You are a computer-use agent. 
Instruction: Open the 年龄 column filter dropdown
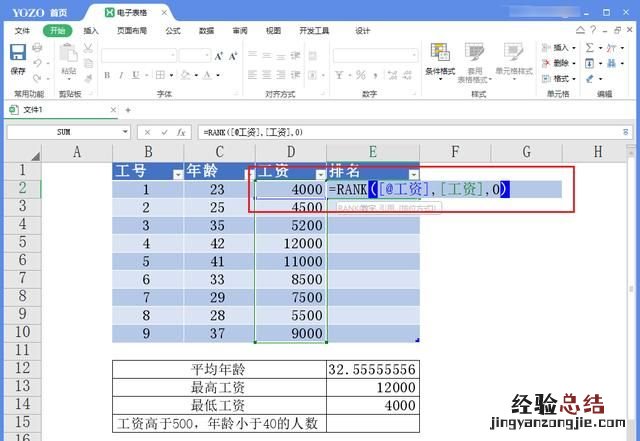[x=247, y=173]
